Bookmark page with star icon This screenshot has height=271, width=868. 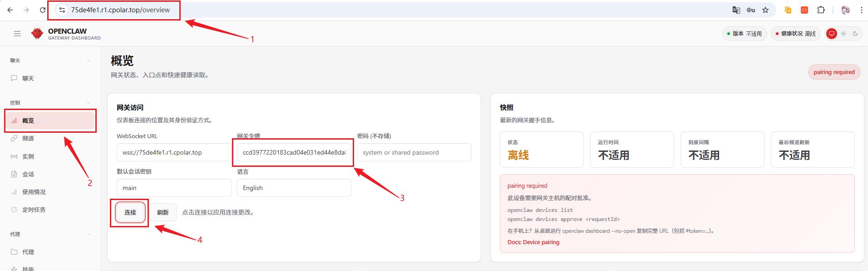[x=765, y=10]
